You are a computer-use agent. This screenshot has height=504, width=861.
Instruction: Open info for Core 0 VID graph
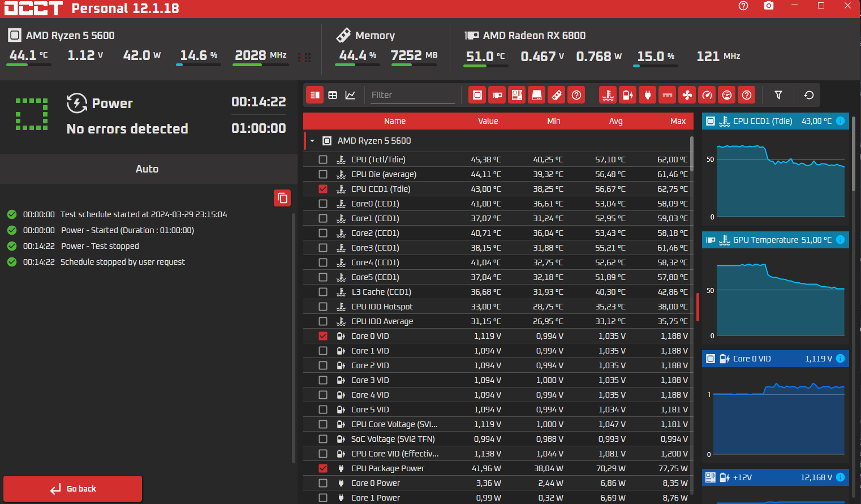pos(841,359)
